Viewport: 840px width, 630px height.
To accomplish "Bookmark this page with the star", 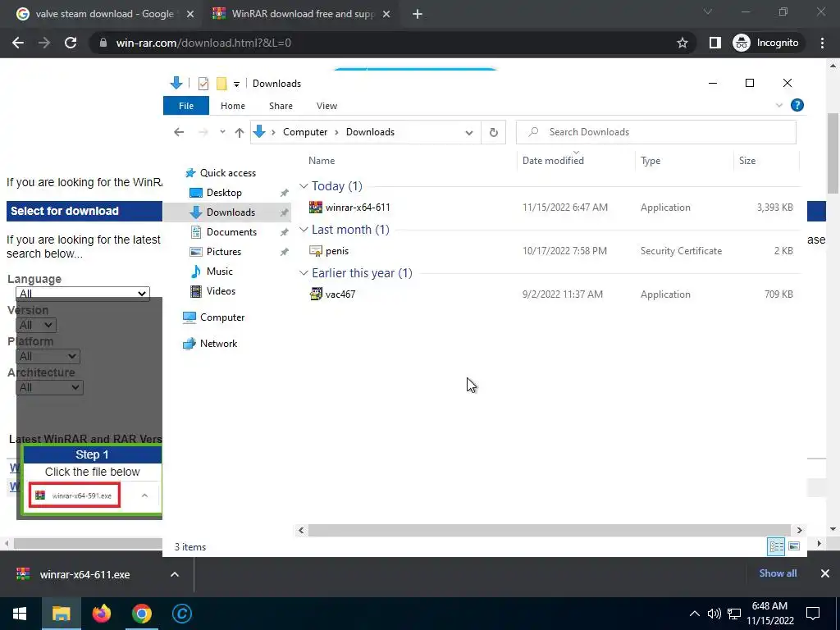I will click(682, 43).
